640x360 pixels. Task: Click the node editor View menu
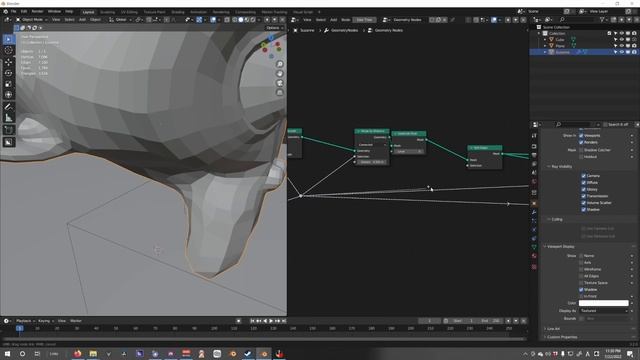point(307,20)
